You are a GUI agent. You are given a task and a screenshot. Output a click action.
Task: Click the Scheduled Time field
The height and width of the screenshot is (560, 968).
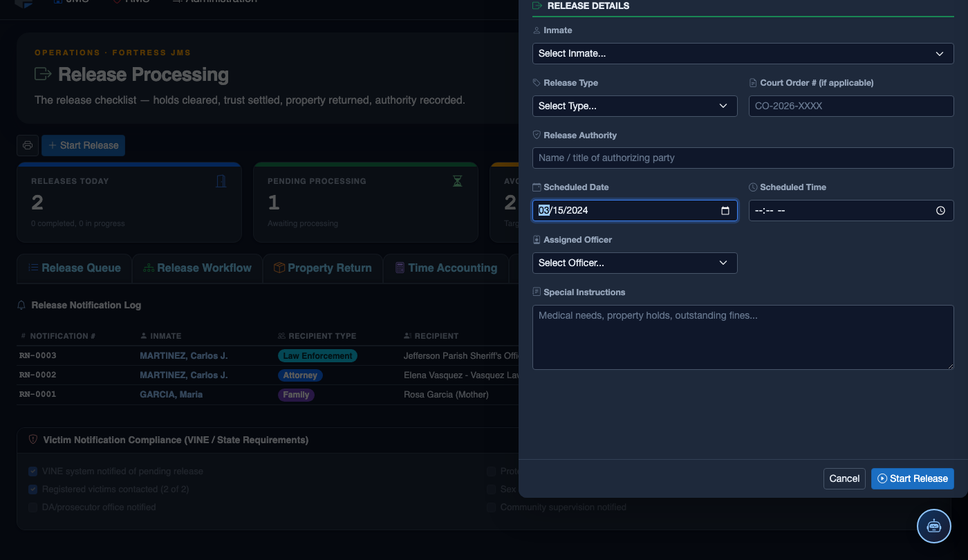pos(851,211)
